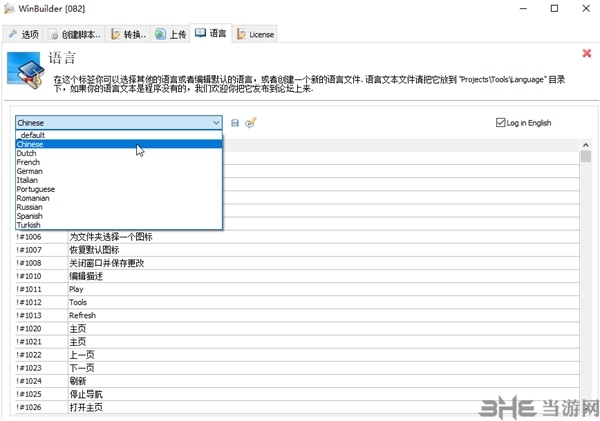600x421 pixels.
Task: Minimize the WinBuilder window
Action: (x=523, y=8)
